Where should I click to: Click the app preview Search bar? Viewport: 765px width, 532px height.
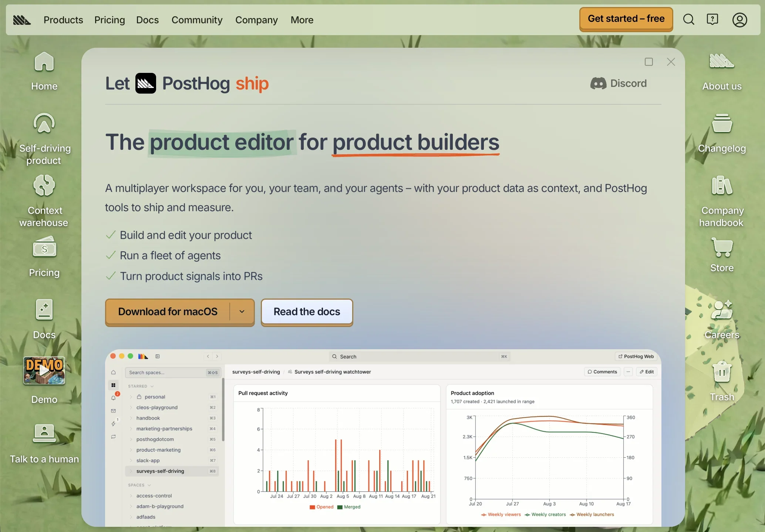[x=419, y=356]
